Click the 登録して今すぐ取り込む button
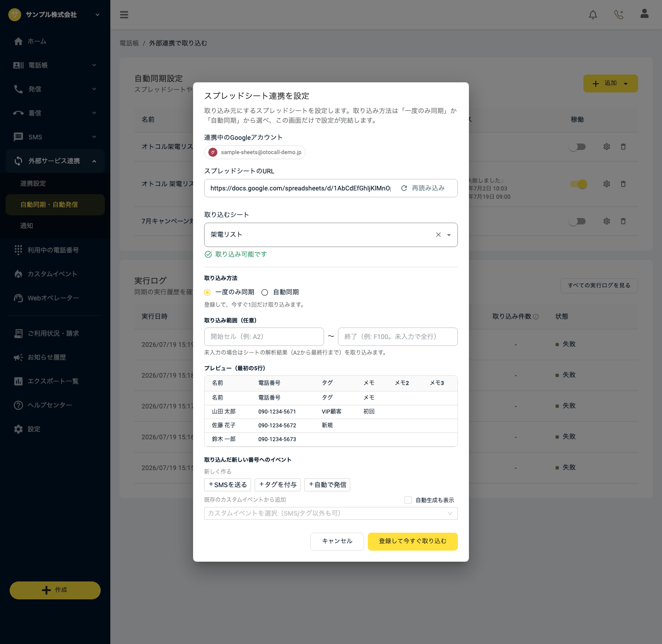662x644 pixels. tap(413, 541)
